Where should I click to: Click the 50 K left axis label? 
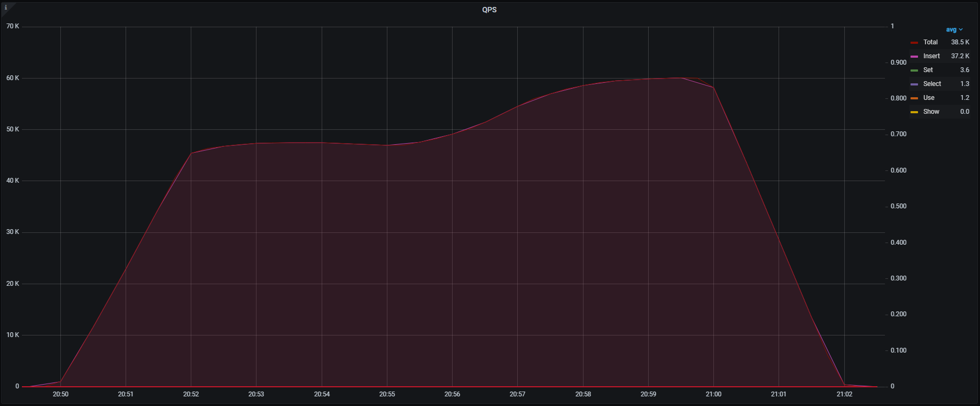(x=13, y=129)
